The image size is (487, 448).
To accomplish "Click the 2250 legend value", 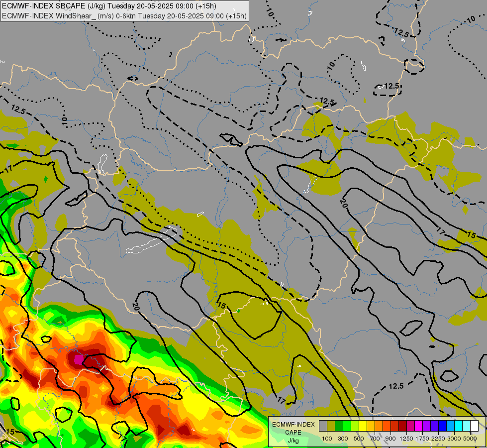I will [x=438, y=439].
